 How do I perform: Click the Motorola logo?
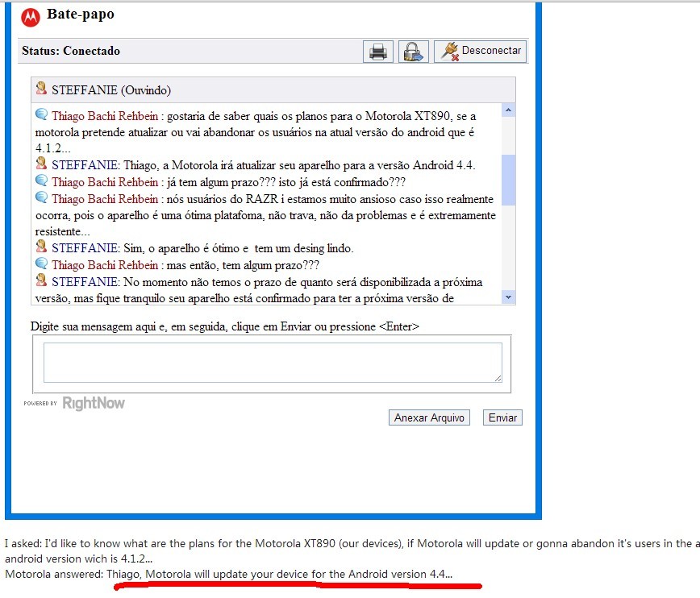coord(31,17)
